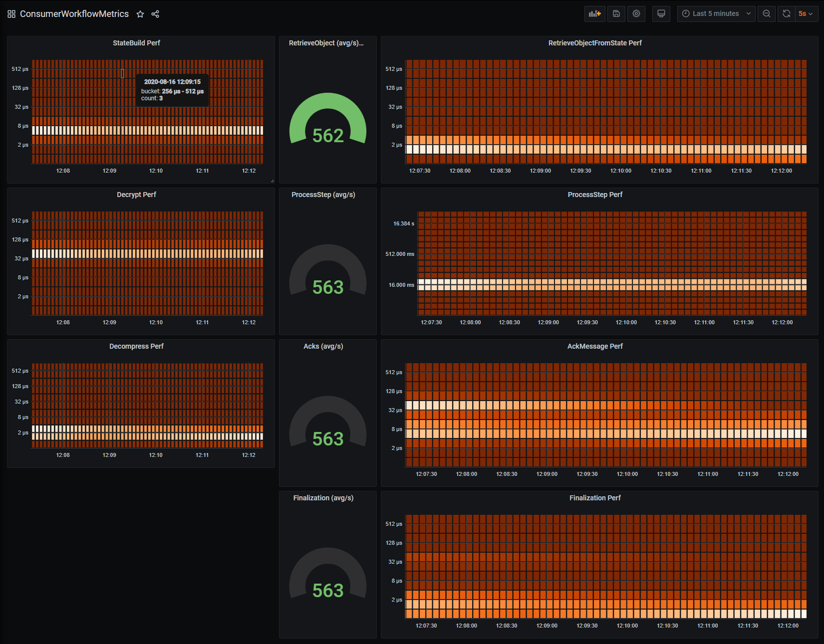The width and height of the screenshot is (824, 644).
Task: Open the dashboards navigation icon
Action: [x=10, y=13]
